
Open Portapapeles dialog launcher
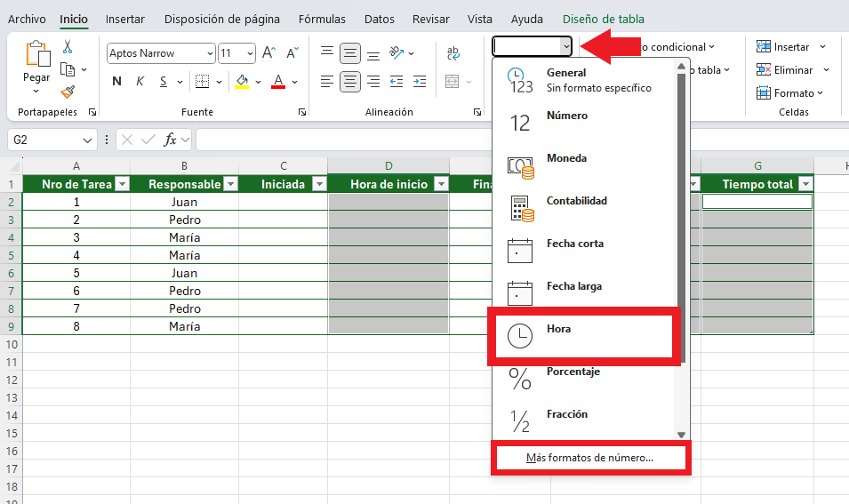pos(92,112)
